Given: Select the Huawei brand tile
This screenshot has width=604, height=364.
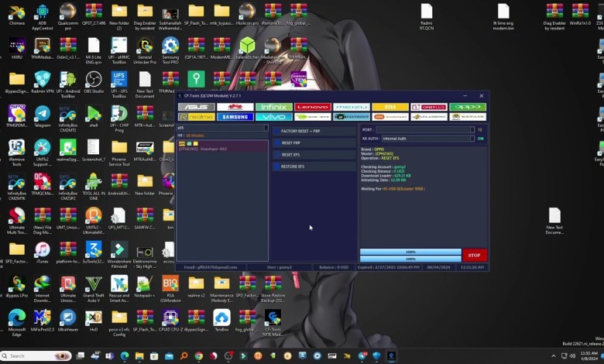Looking at the screenshot, I should point(235,107).
